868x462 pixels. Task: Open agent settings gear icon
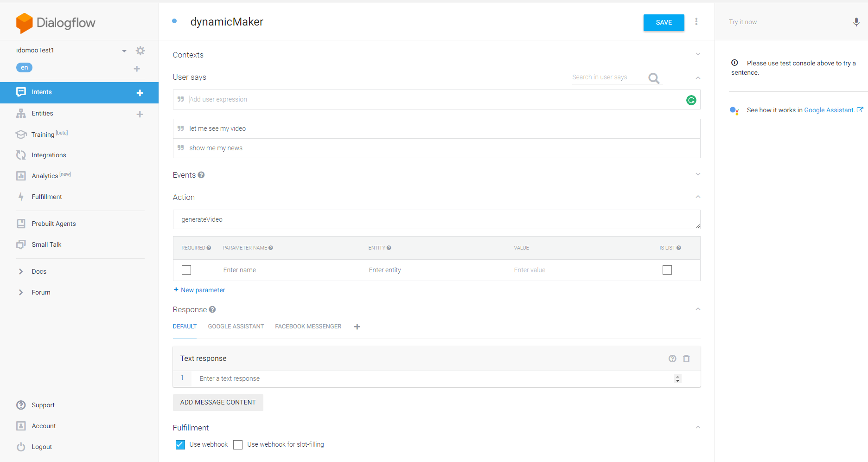tap(140, 51)
